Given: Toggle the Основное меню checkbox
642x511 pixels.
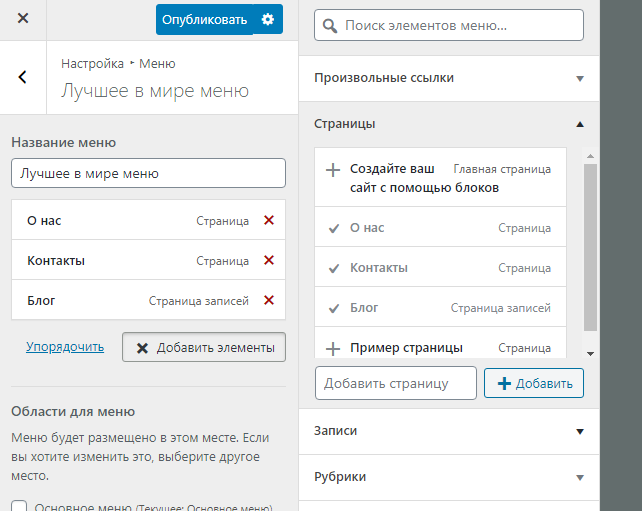Looking at the screenshot, I should point(19,506).
